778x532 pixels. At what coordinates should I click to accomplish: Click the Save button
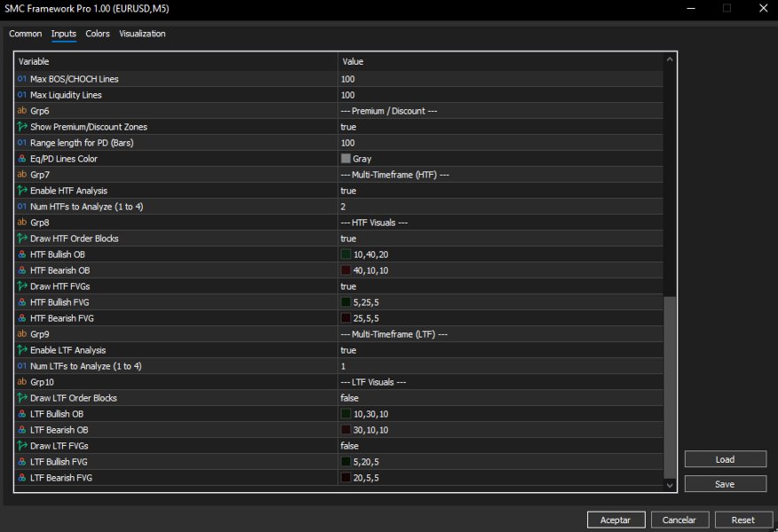(x=725, y=484)
